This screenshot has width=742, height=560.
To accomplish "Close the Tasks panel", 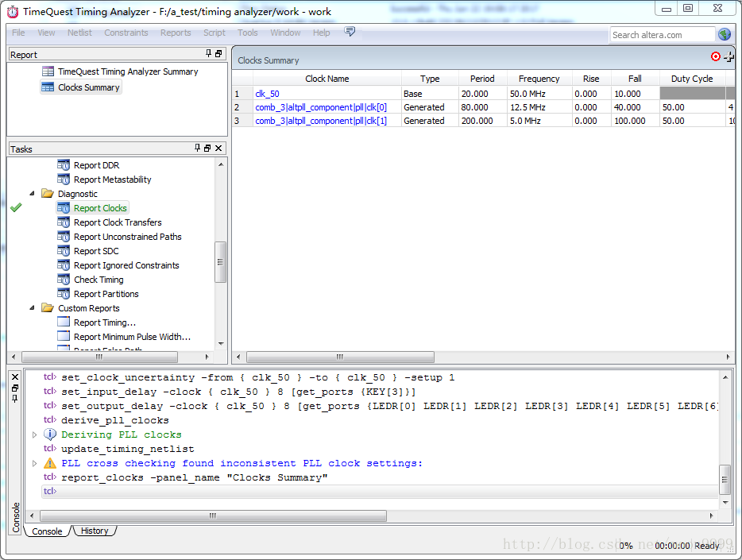I will click(218, 148).
